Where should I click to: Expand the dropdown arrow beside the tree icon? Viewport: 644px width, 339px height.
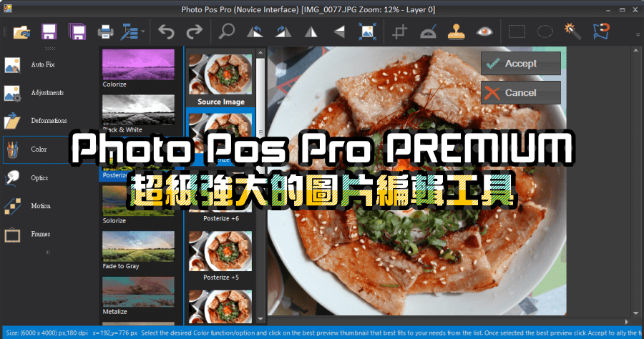[x=143, y=31]
